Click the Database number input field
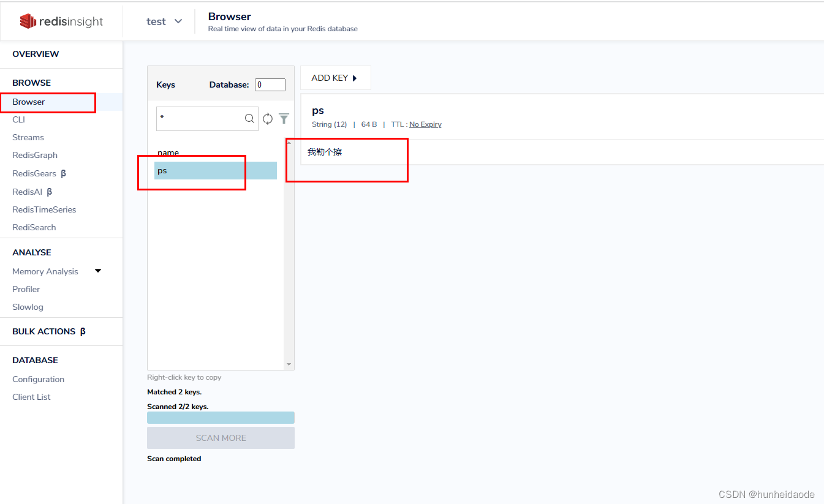The height and width of the screenshot is (504, 824). click(x=270, y=85)
